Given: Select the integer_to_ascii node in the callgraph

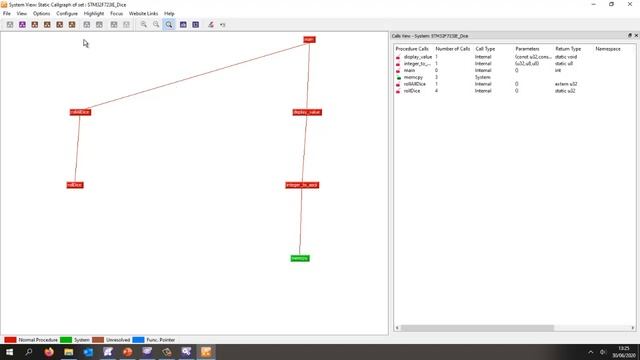Looking at the screenshot, I should 302,185.
